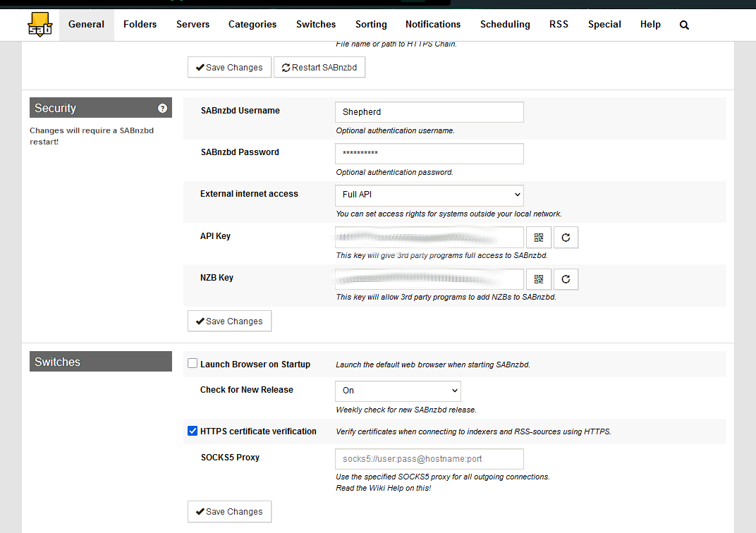Click "Read the Wiki Help on this!" text
The height and width of the screenshot is (533, 756).
tap(384, 488)
